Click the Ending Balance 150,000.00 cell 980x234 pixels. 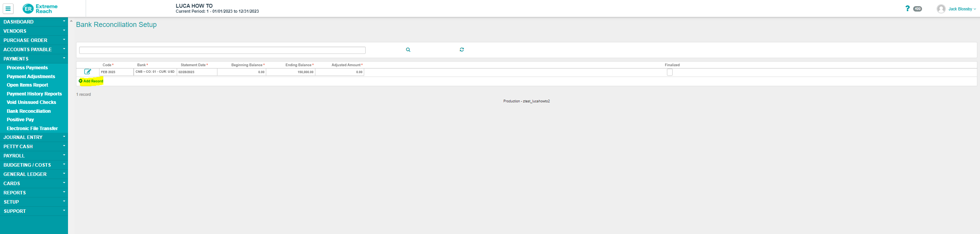coord(290,72)
